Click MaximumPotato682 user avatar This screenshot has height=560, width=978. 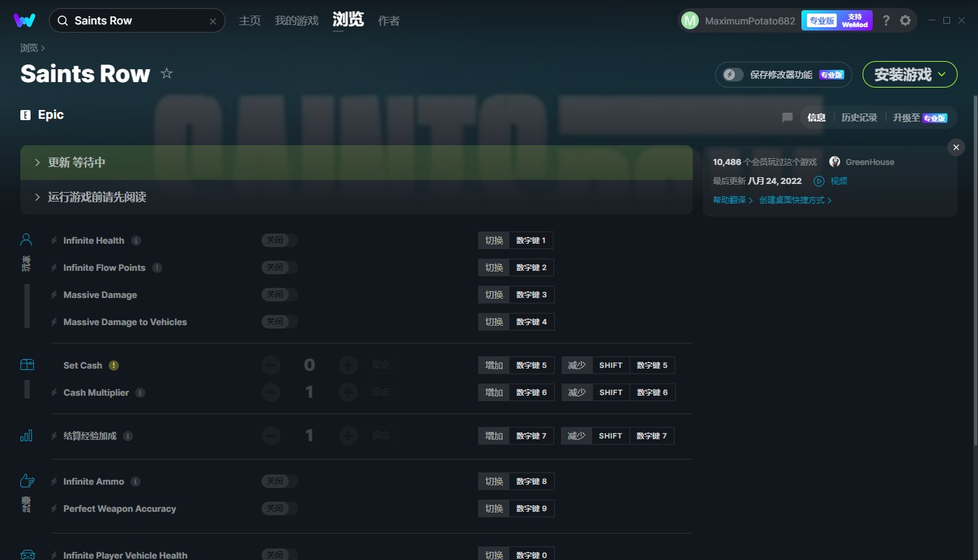tap(690, 21)
